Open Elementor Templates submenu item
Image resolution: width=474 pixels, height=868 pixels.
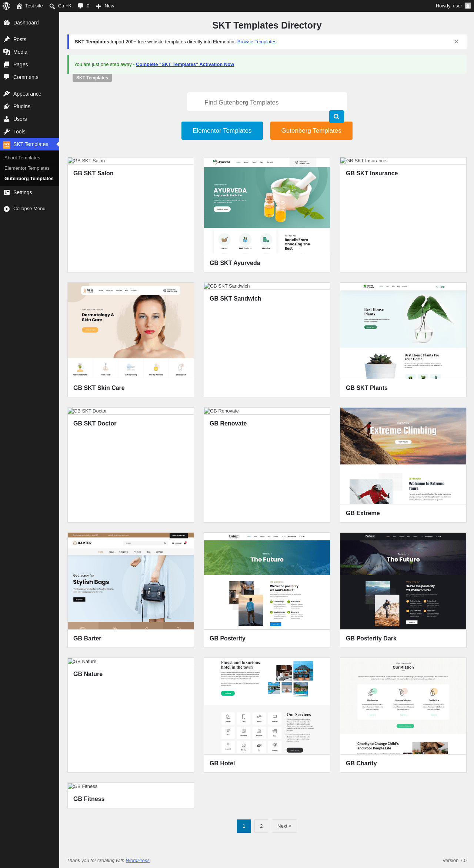click(27, 168)
